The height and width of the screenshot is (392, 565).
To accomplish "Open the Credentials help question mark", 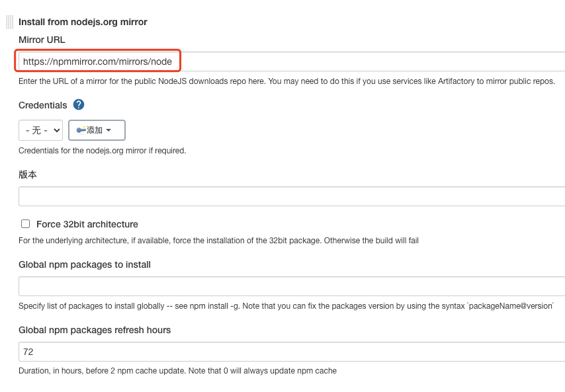I will coord(79,104).
